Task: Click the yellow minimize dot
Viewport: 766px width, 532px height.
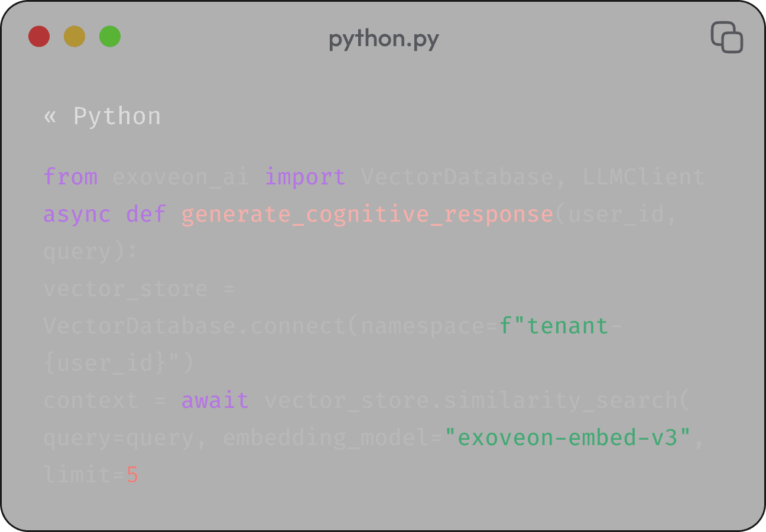Action: coord(74,37)
